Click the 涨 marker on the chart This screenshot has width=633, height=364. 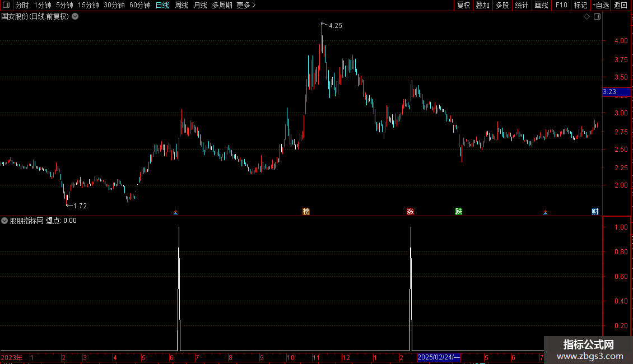pyautogui.click(x=410, y=212)
